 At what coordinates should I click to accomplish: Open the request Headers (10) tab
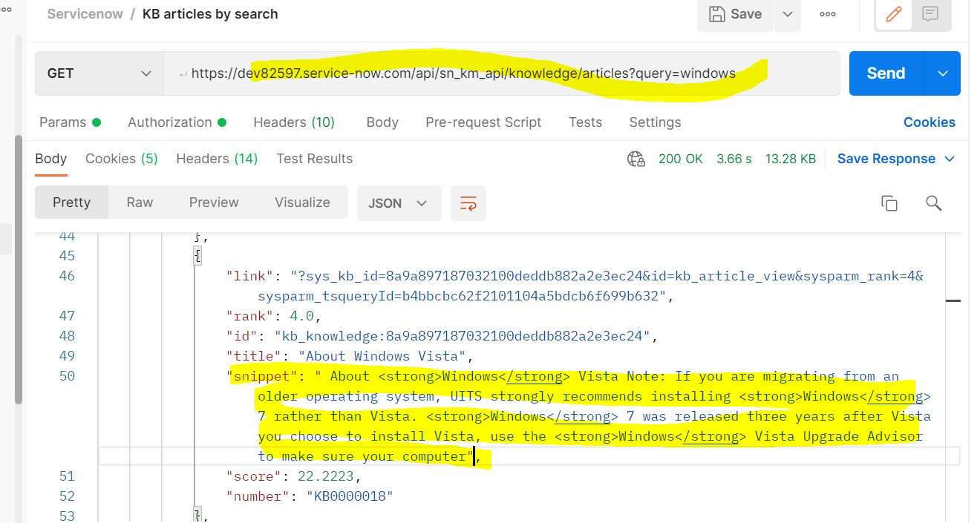(x=294, y=122)
